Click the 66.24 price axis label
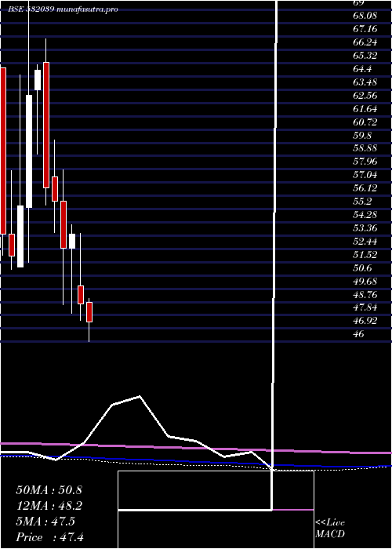 pos(365,42)
